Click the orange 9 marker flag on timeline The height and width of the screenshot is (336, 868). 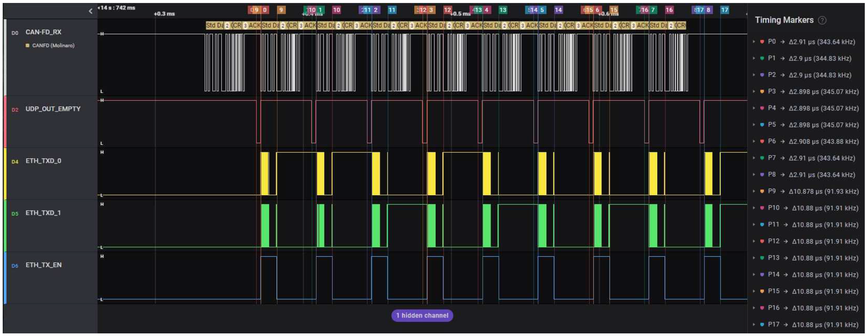coord(281,10)
